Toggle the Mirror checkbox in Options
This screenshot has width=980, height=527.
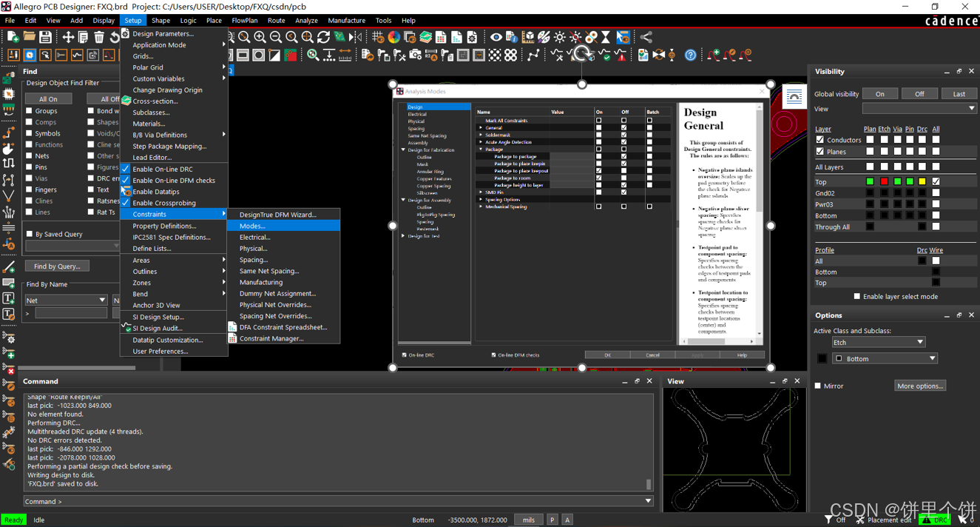click(818, 386)
